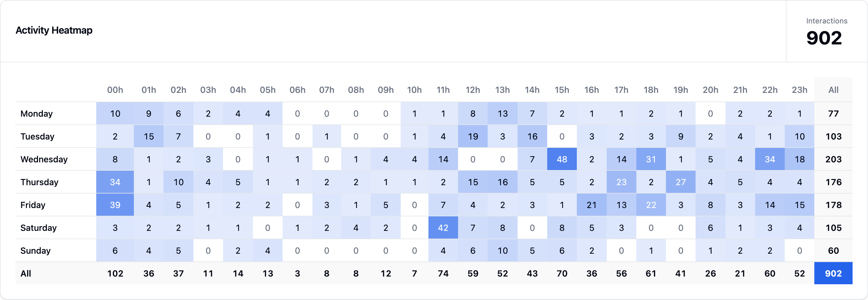
Task: Select the Friday 00h cell showing 39
Action: [x=115, y=205]
